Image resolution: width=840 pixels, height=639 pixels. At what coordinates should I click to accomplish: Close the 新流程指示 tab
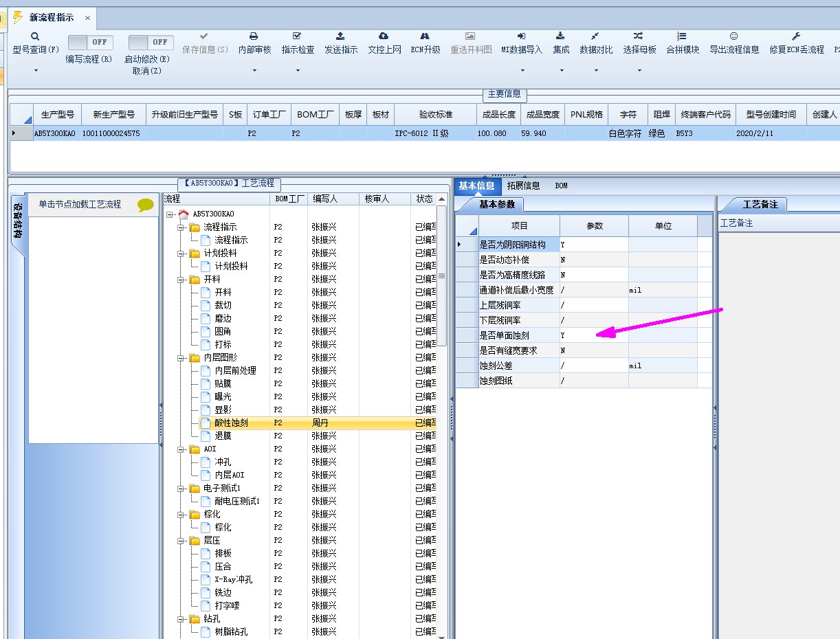(x=87, y=18)
